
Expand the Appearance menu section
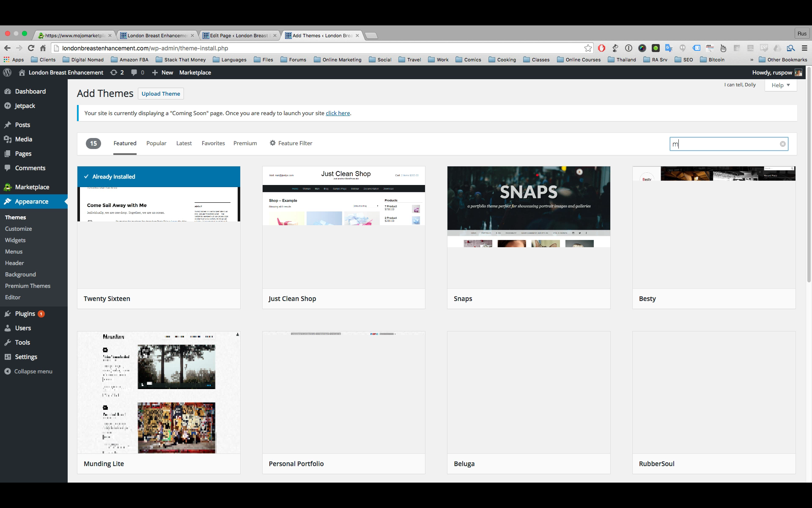point(32,202)
